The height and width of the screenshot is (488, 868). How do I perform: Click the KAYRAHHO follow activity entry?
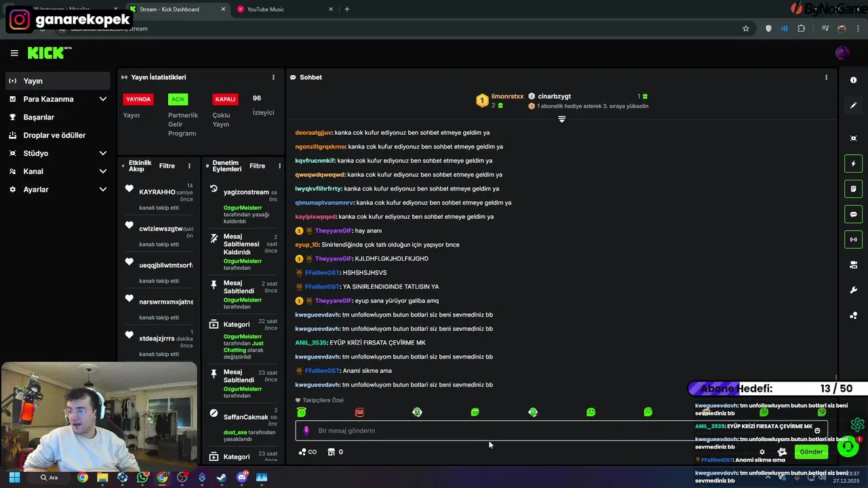click(159, 196)
